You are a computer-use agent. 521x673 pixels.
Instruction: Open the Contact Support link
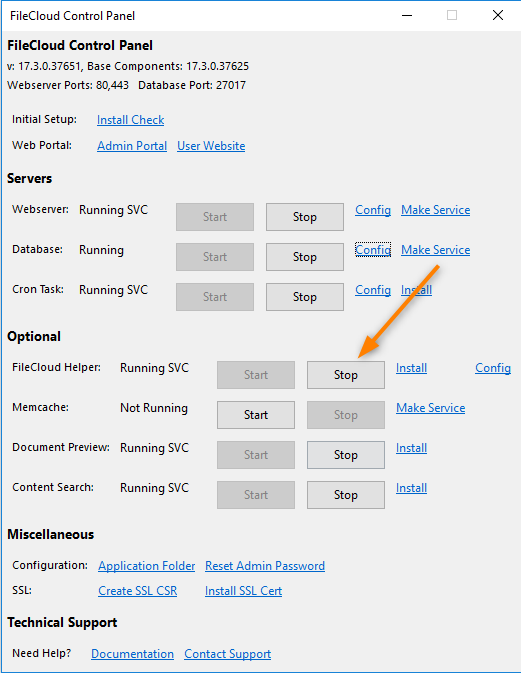pos(227,654)
